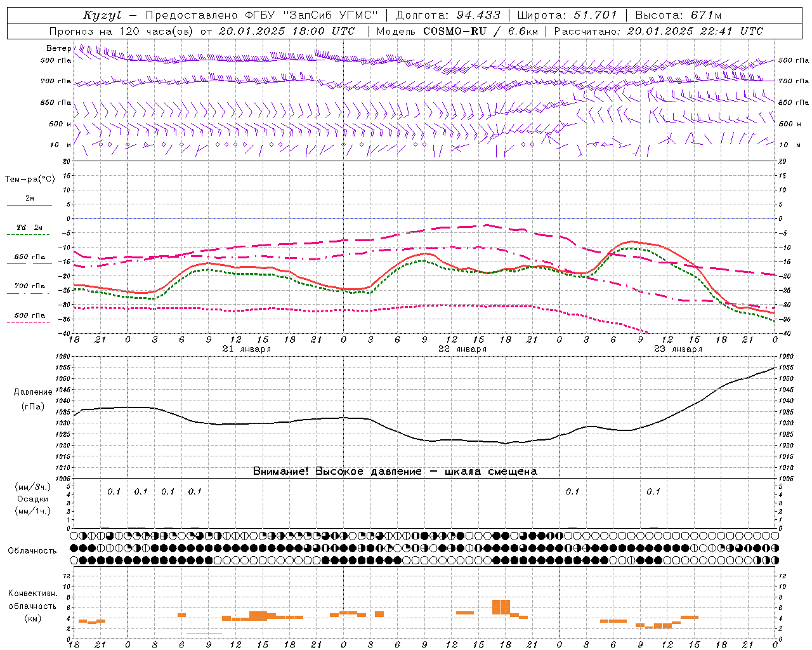The height and width of the screenshot is (650, 812).
Task: Click the "Широта: 51.701" latitude value
Action: [567, 15]
